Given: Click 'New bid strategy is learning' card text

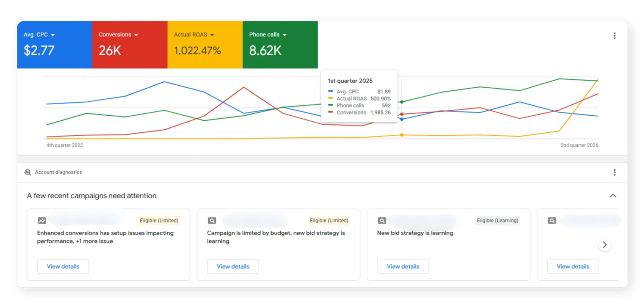Looking at the screenshot, I should point(415,233).
